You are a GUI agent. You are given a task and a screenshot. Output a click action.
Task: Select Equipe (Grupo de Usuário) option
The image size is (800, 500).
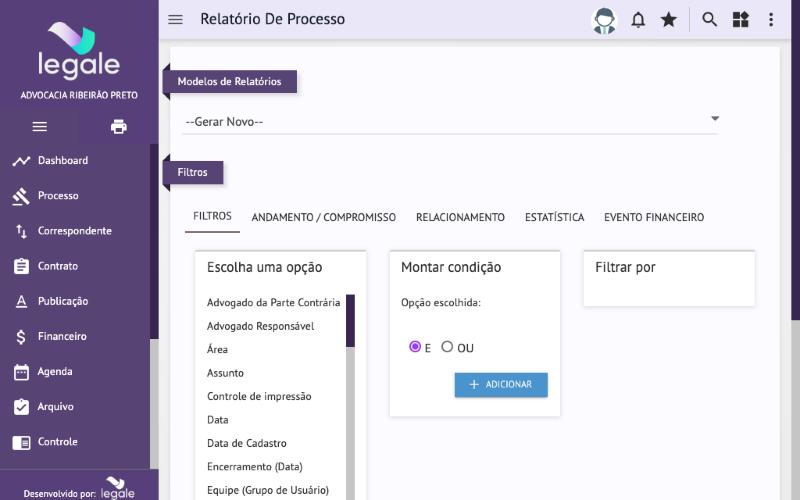coord(268,490)
